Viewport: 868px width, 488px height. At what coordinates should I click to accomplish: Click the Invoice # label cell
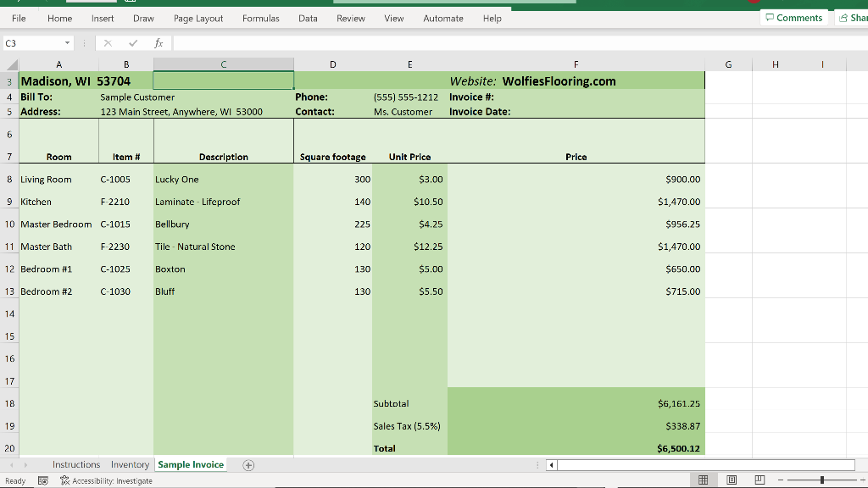[471, 97]
